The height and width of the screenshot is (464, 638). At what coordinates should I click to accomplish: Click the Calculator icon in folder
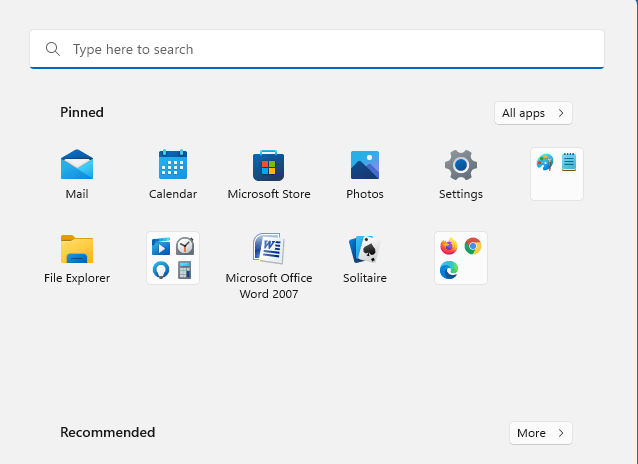185,270
